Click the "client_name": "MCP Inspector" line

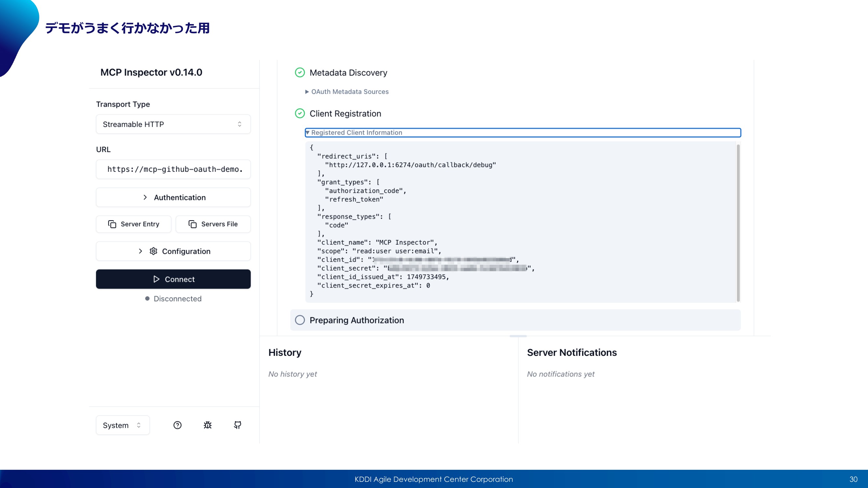(377, 242)
